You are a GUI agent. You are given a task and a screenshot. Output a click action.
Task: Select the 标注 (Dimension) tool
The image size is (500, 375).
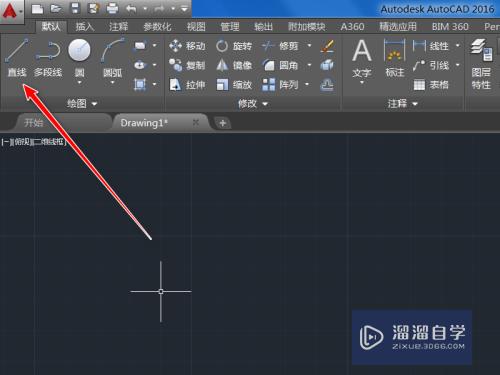tap(395, 58)
